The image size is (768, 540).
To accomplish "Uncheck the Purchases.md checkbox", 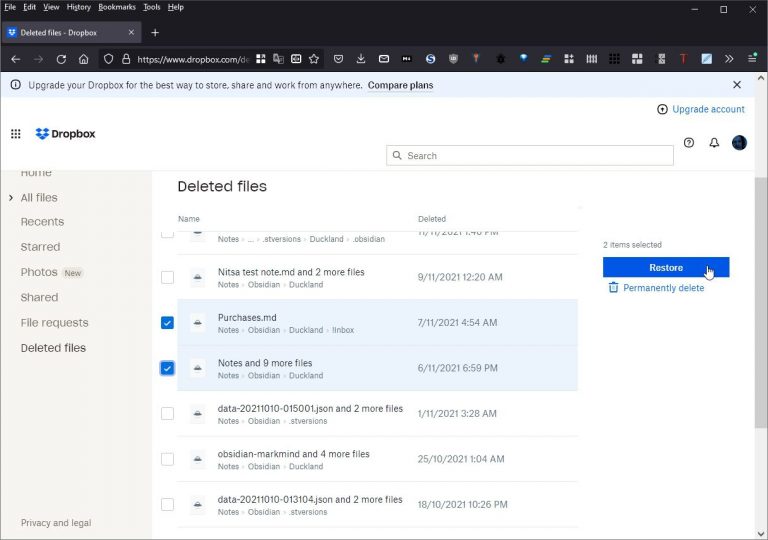I will pos(168,322).
